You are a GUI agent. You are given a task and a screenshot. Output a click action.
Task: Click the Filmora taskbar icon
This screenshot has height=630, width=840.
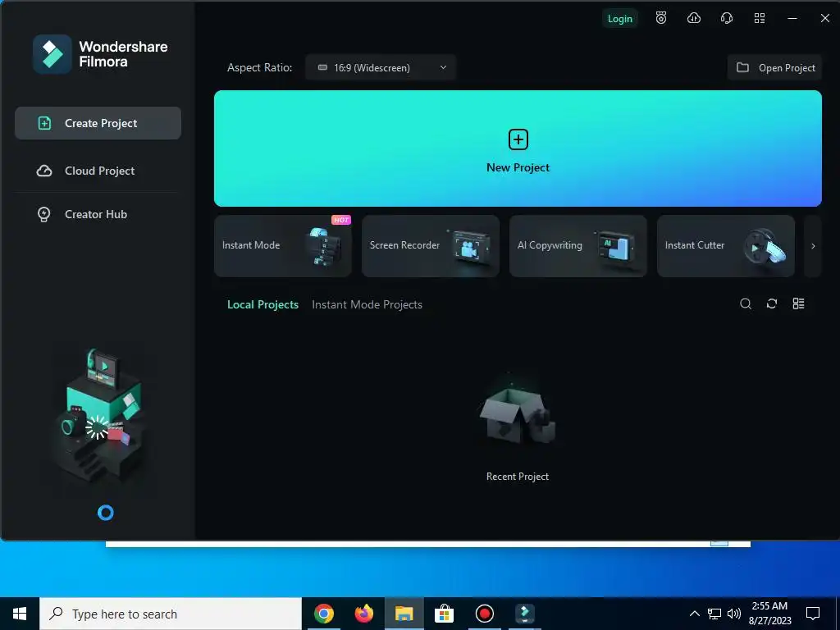coord(524,614)
